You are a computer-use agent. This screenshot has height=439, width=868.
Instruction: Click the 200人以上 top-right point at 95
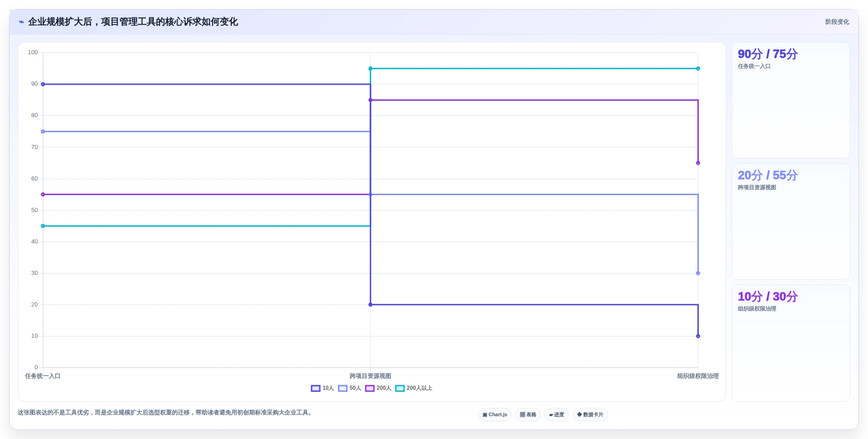698,69
